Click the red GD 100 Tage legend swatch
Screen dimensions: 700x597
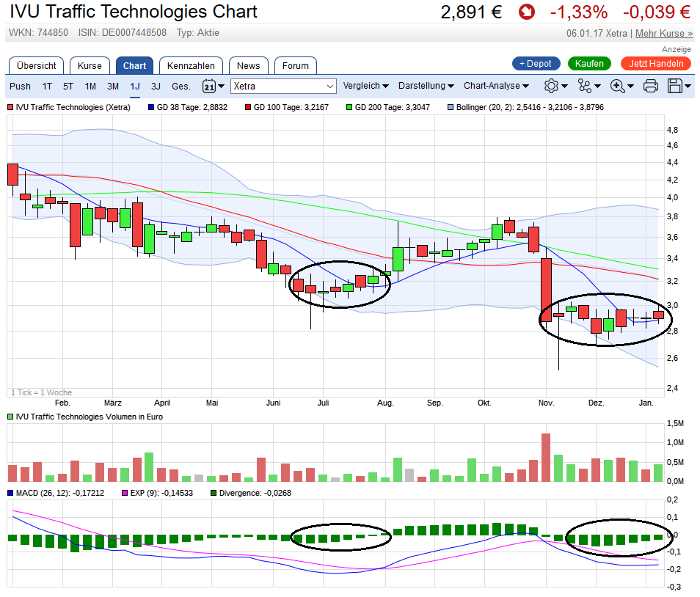click(248, 107)
